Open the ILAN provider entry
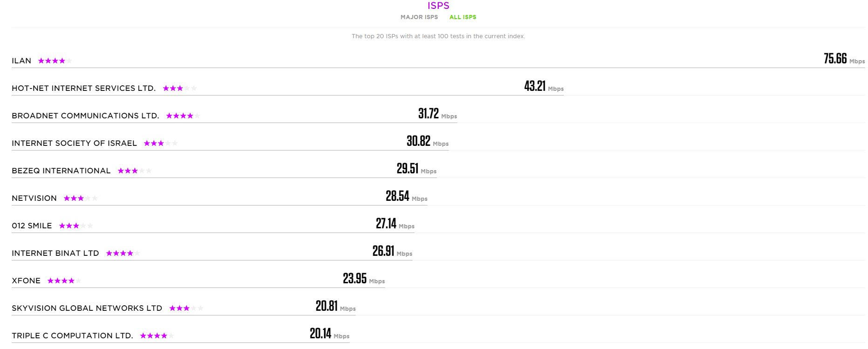Image resolution: width=868 pixels, height=349 pixels. pyautogui.click(x=21, y=61)
